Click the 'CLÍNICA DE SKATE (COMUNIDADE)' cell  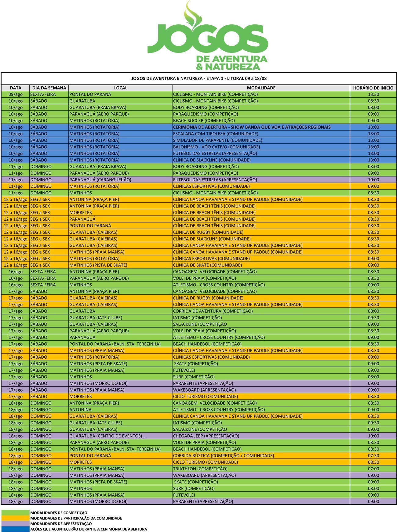261,265
